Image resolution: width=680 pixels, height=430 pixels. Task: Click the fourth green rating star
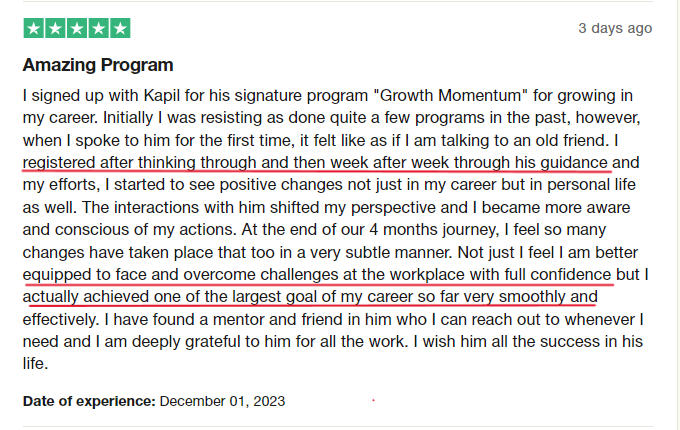[98, 28]
